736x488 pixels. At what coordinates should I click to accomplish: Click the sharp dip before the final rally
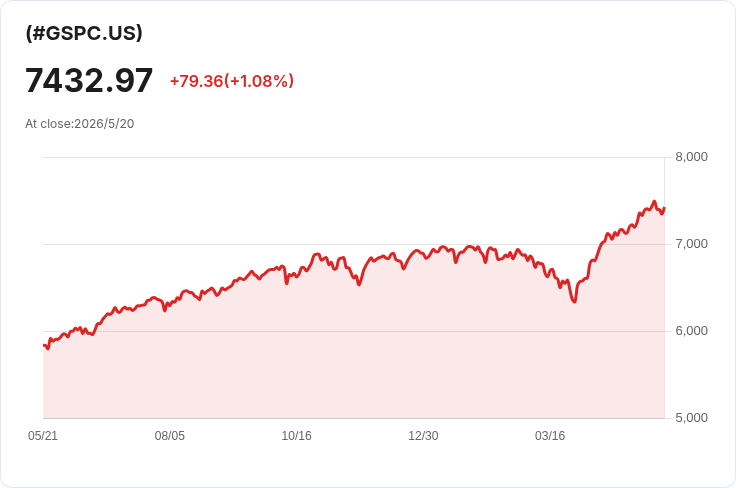point(575,301)
